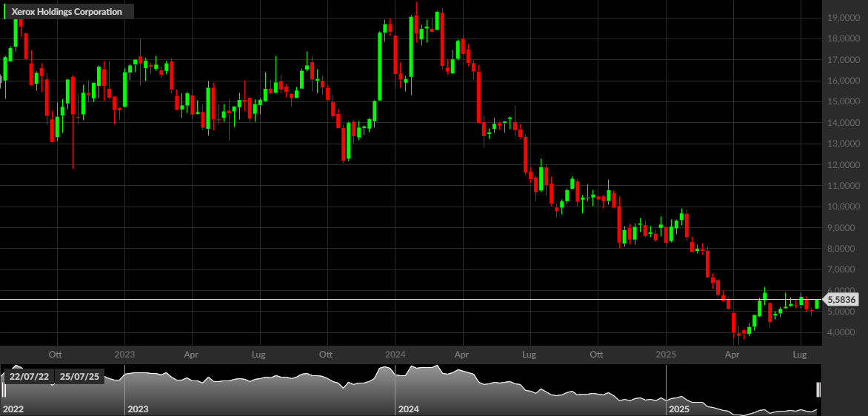The width and height of the screenshot is (868, 416).
Task: Select the 25/07/25 end date field
Action: [x=81, y=377]
